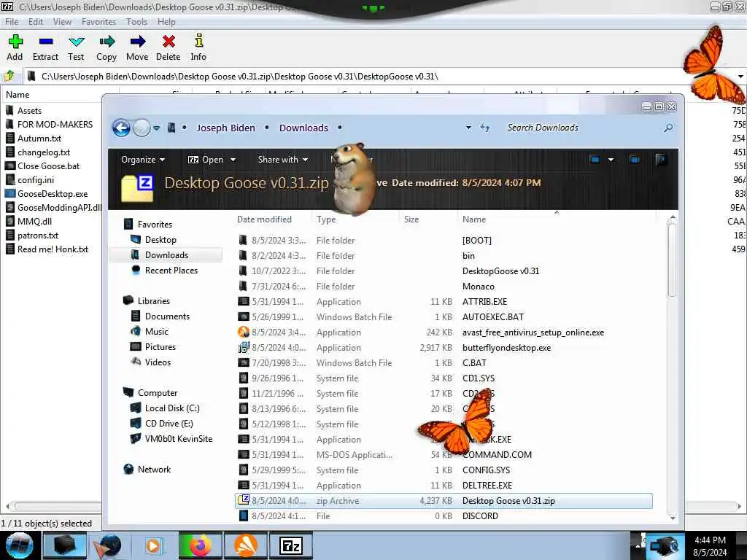
Task: Open the dropdown arrow next to Open
Action: (233, 160)
